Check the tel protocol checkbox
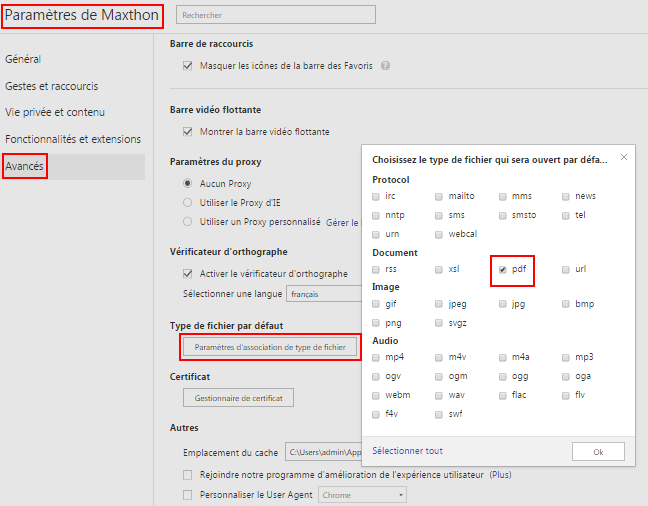This screenshot has height=506, width=648. (x=566, y=215)
